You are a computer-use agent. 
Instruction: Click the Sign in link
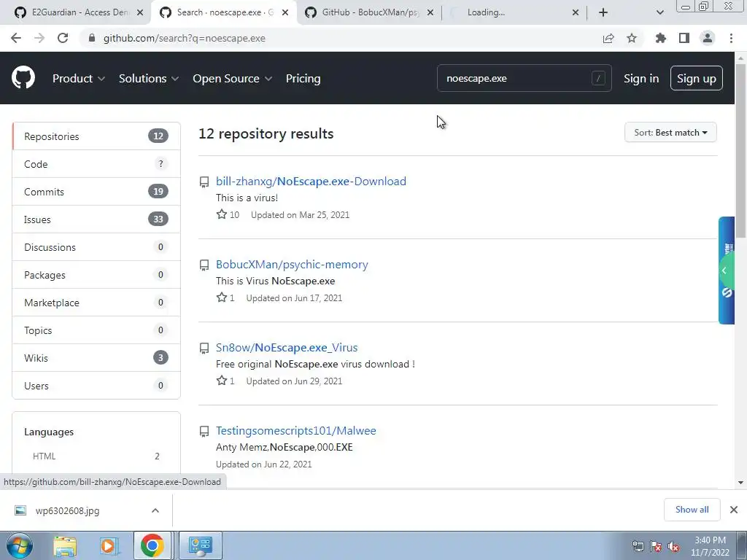point(641,79)
